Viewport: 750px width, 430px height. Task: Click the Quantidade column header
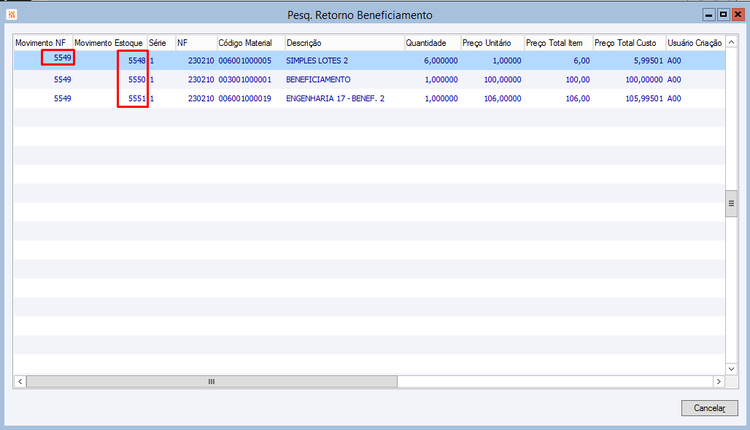tap(432, 43)
